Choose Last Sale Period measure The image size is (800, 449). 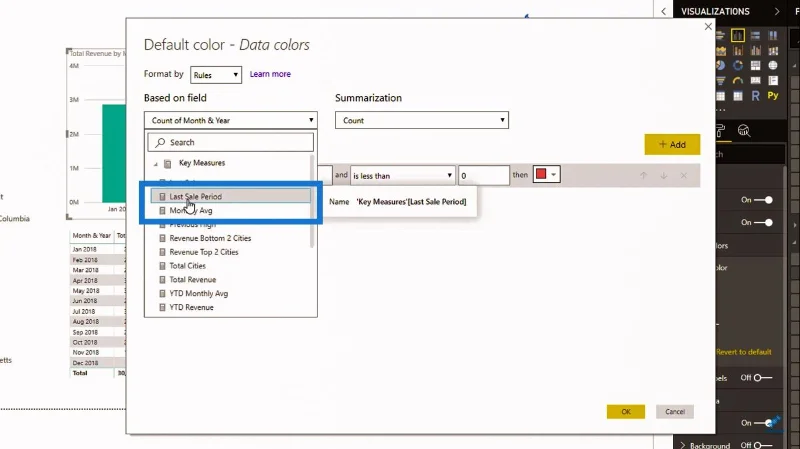(x=231, y=196)
